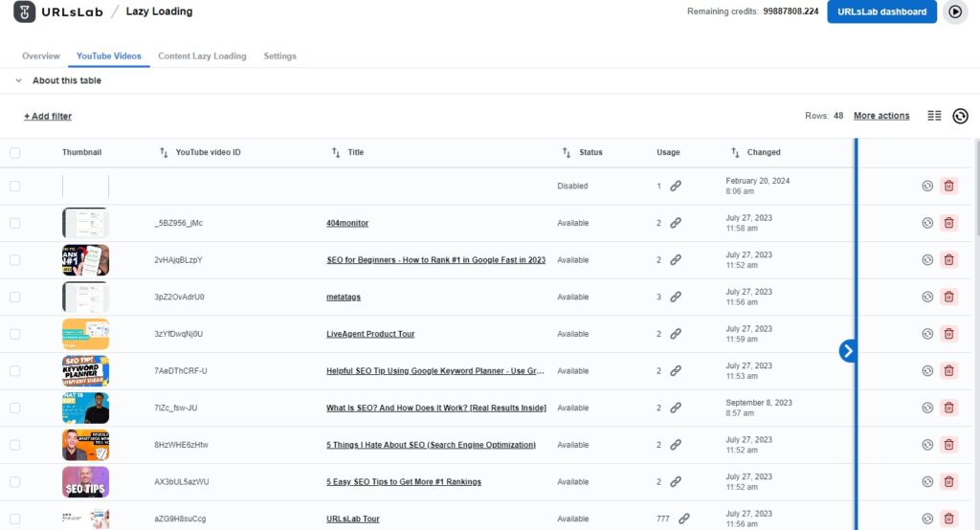Select all rows with the header checkbox
The height and width of the screenshot is (530, 980).
pos(15,153)
